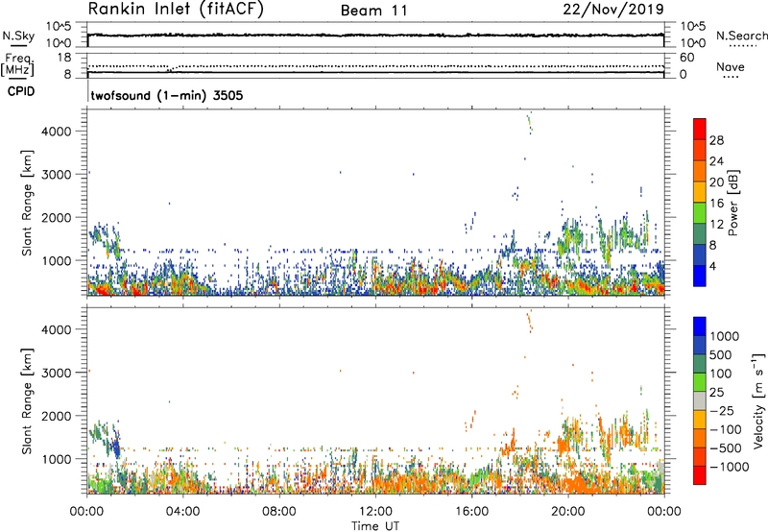Click the '04:00' time tick label

(x=182, y=512)
